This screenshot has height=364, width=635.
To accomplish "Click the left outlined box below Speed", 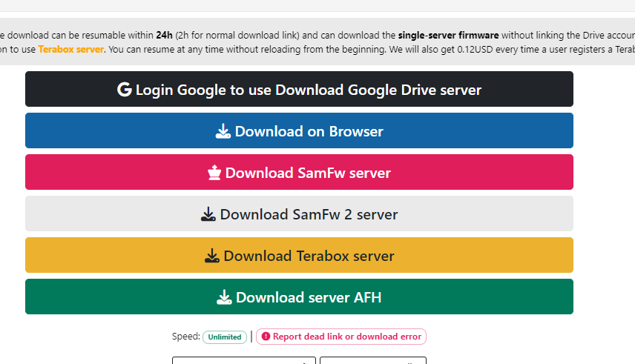I will 244,360.
